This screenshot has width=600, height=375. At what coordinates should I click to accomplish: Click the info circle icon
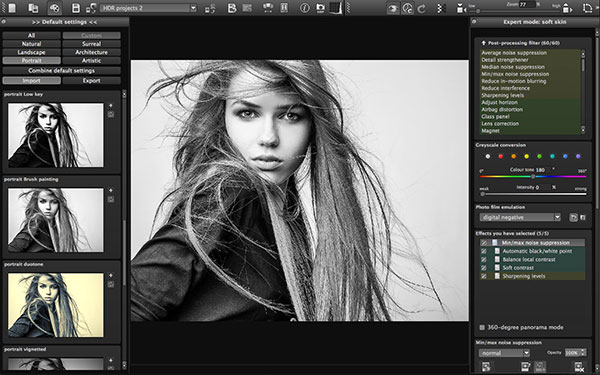coord(305,8)
